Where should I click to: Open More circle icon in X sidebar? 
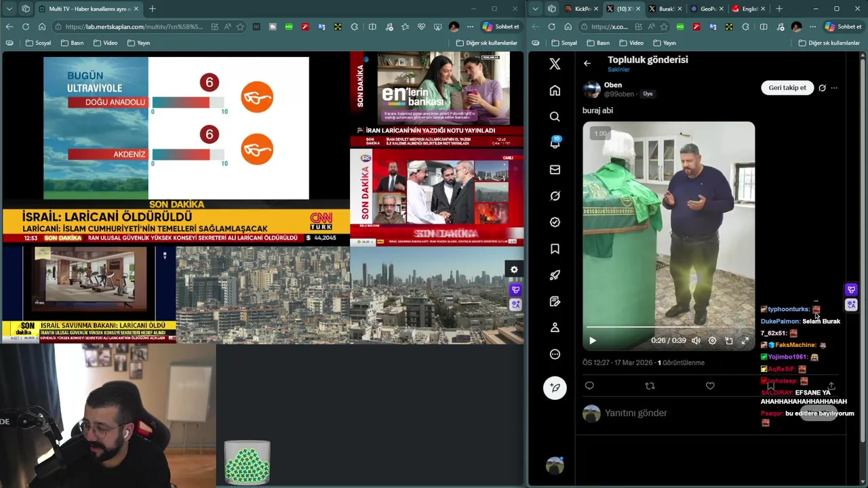(x=555, y=354)
